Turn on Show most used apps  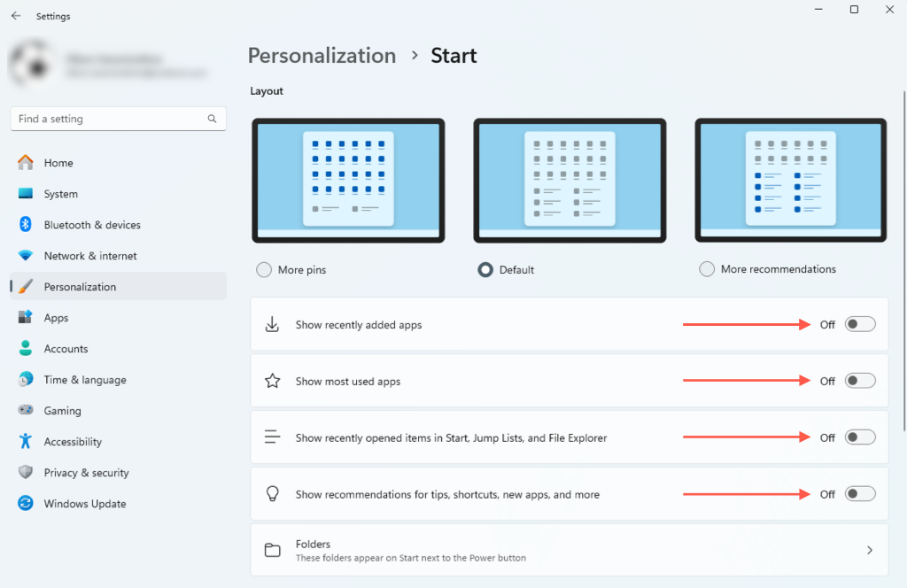point(860,382)
